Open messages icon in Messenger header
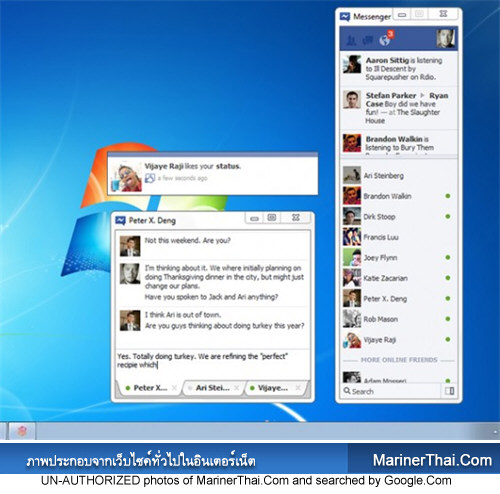Image resolution: width=500 pixels, height=494 pixels. tap(367, 40)
